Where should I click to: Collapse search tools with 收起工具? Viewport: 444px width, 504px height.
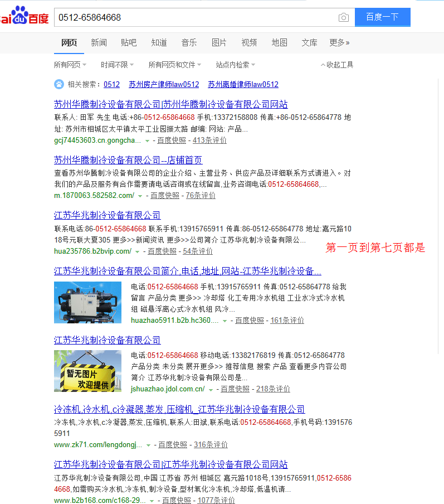[x=337, y=65]
